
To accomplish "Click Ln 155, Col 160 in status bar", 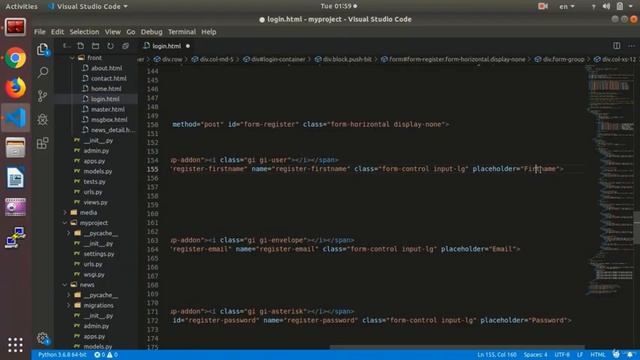I will 496,355.
